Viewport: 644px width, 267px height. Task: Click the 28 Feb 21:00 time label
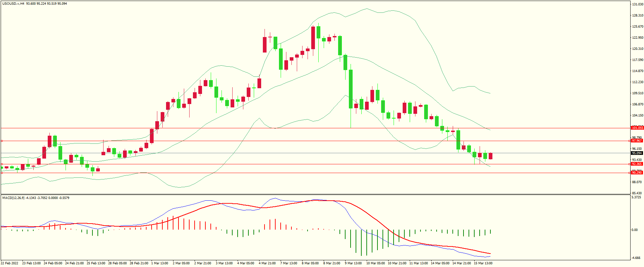[x=139, y=263]
